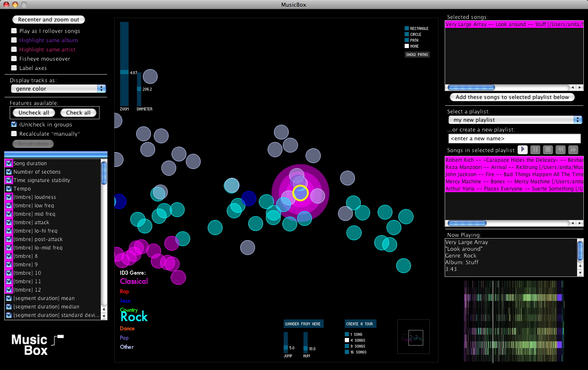Image resolution: width=588 pixels, height=370 pixels.
Task: Pause the selected playlist
Action: click(x=535, y=150)
